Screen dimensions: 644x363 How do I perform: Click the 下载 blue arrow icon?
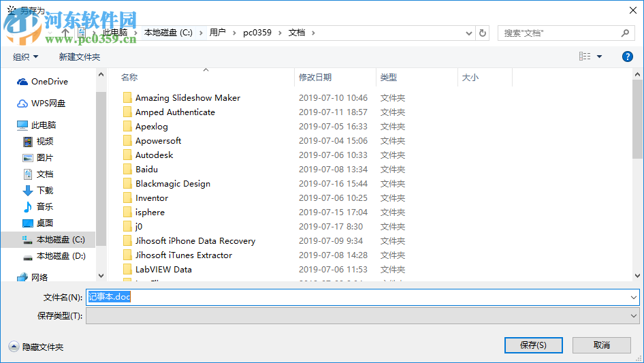27,190
